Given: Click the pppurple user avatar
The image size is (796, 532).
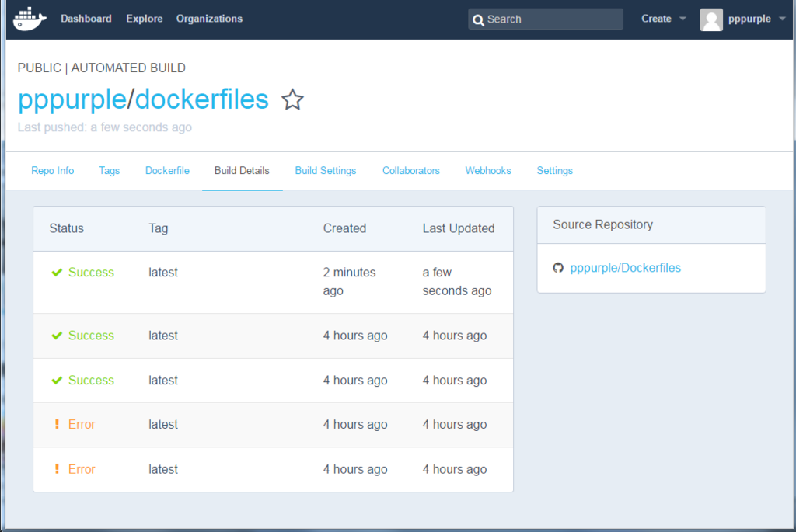Looking at the screenshot, I should (x=711, y=19).
